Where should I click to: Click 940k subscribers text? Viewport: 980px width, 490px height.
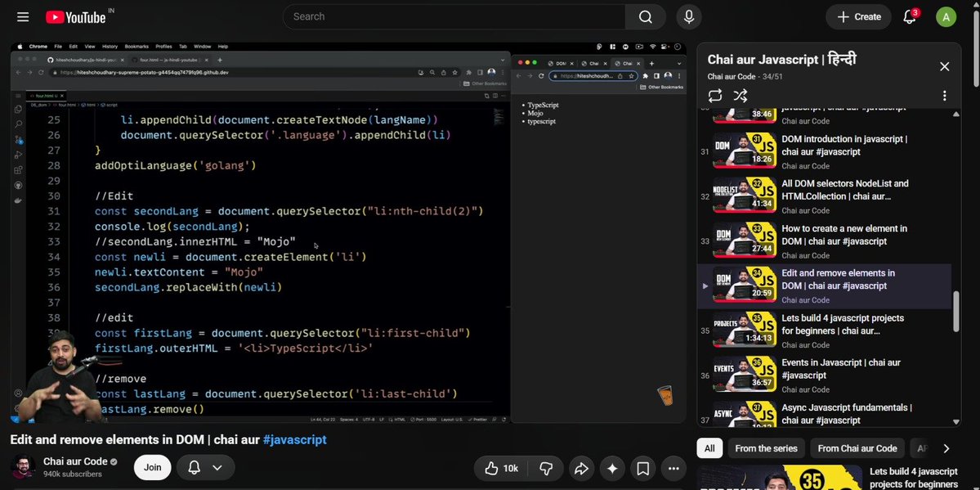(73, 474)
